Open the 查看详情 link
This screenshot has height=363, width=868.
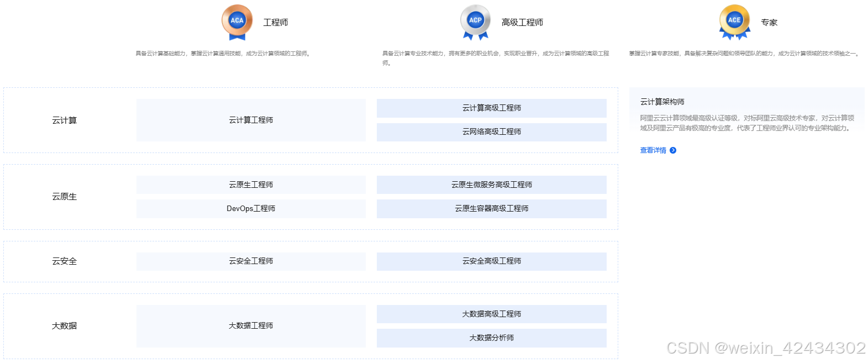[x=653, y=150]
